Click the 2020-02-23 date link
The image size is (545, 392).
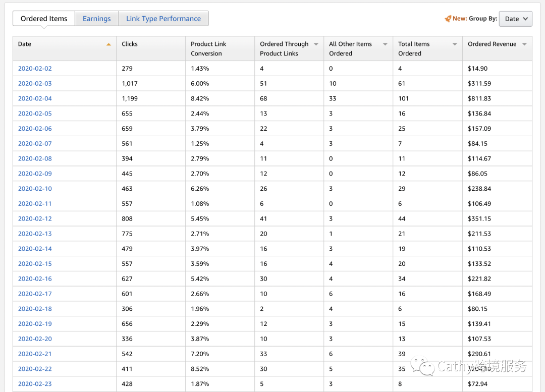pos(35,384)
